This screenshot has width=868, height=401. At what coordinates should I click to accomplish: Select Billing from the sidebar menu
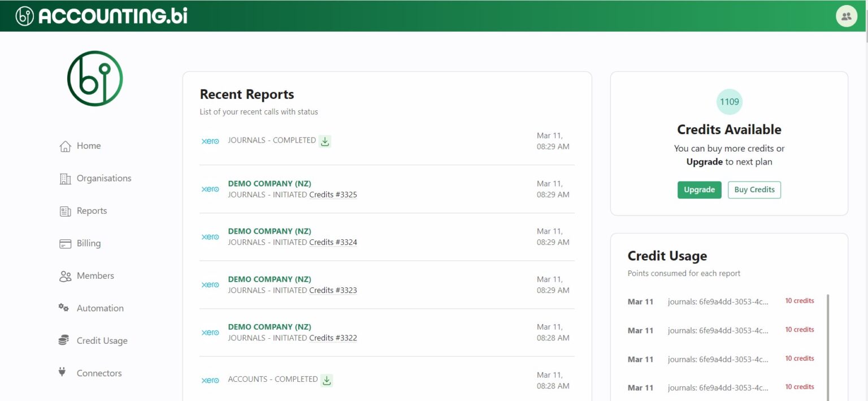(88, 243)
